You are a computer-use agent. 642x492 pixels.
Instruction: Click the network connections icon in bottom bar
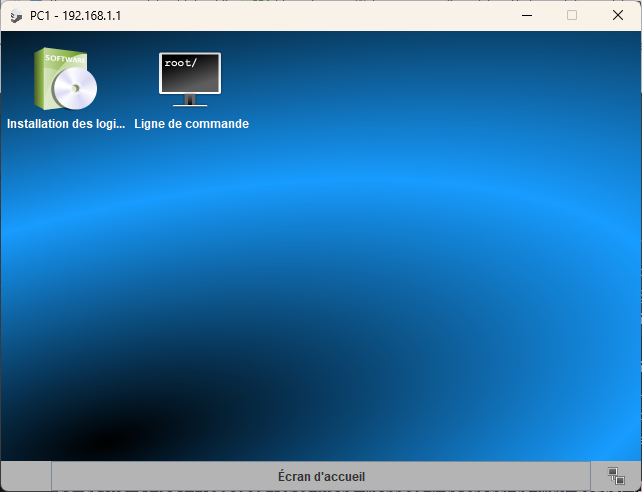coord(616,476)
